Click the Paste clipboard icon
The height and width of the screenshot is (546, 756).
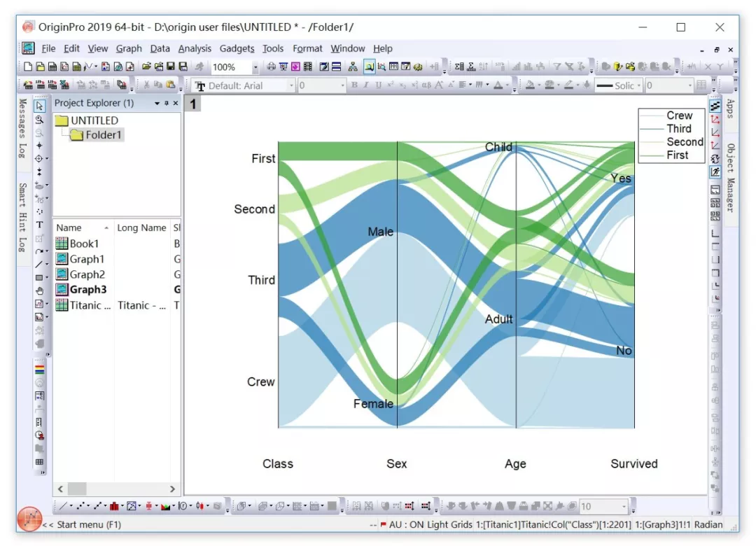171,85
